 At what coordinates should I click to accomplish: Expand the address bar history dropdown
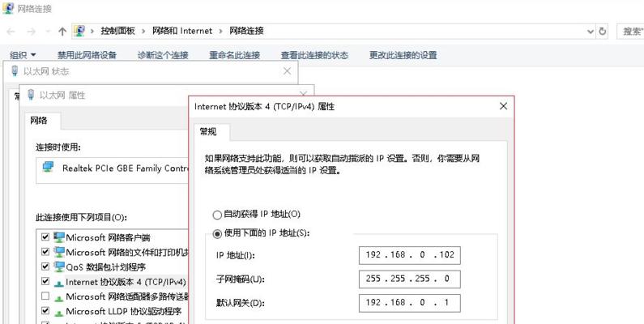click(x=591, y=32)
